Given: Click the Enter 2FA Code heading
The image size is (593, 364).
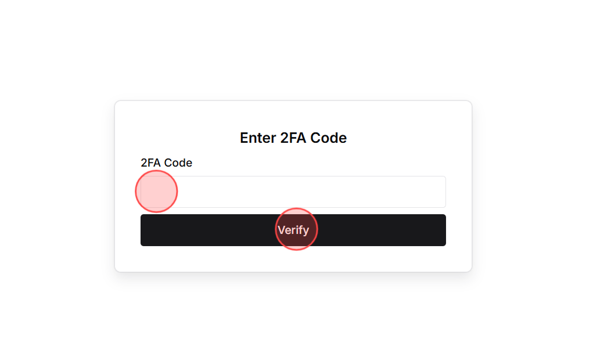Looking at the screenshot, I should [x=293, y=138].
